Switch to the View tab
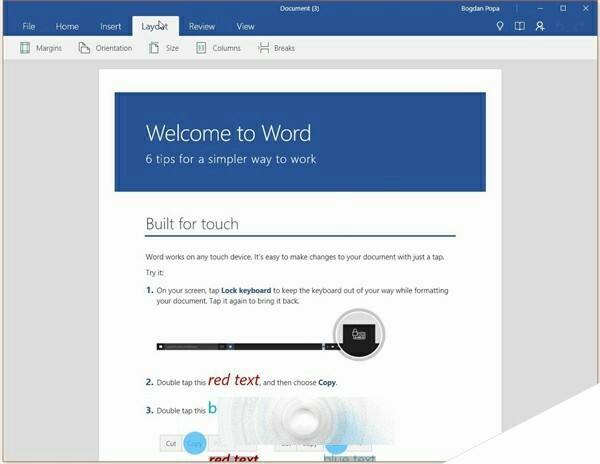Viewport: 600px width, 464px height. click(245, 26)
